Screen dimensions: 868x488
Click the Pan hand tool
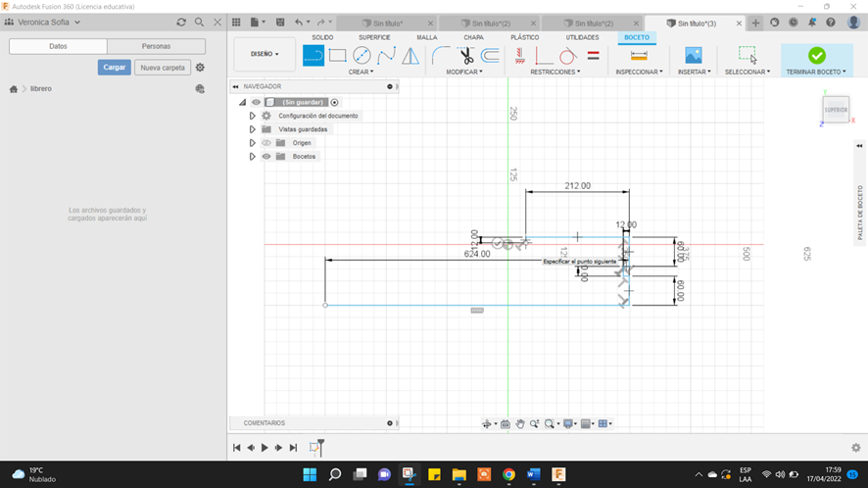click(520, 423)
